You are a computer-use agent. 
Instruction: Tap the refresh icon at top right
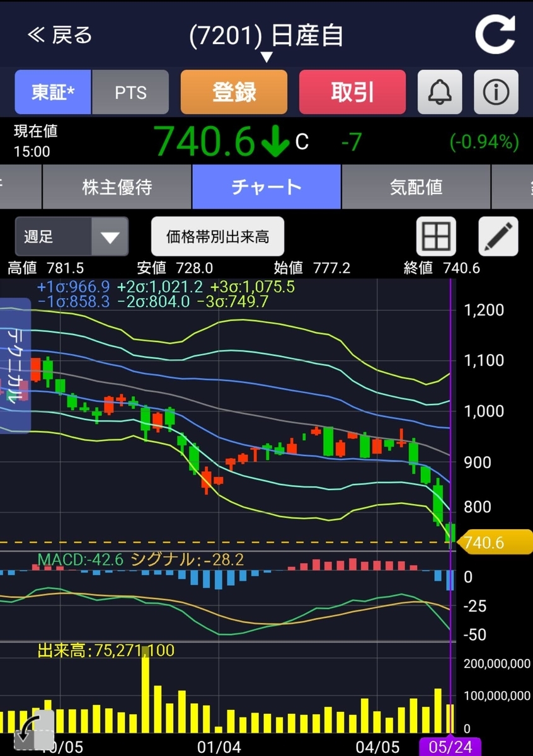[x=496, y=35]
